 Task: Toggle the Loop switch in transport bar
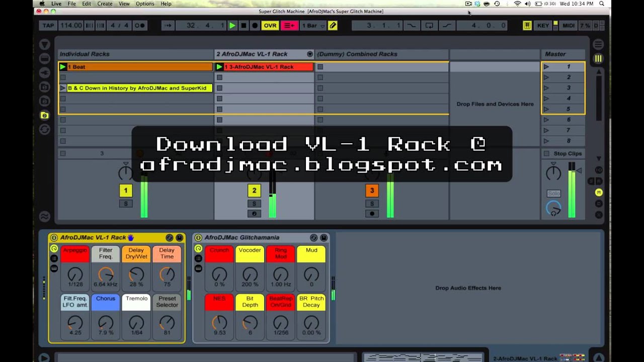[429, 26]
